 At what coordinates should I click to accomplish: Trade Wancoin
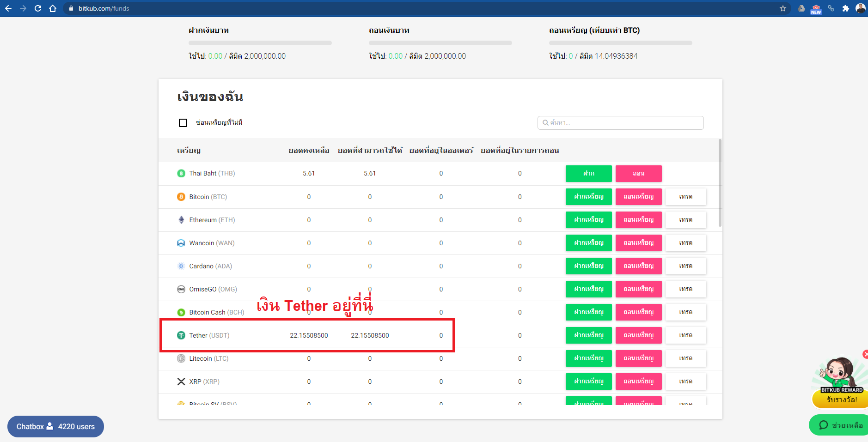686,243
